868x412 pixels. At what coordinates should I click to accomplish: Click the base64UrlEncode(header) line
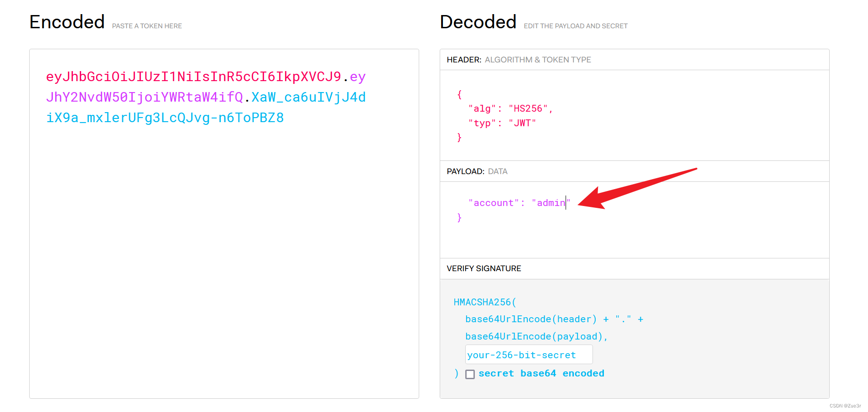tap(554, 319)
